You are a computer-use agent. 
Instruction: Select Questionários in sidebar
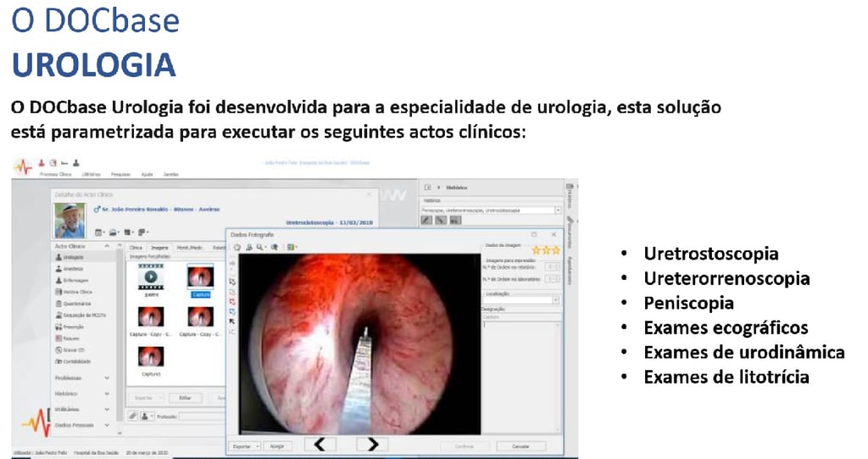tap(73, 304)
